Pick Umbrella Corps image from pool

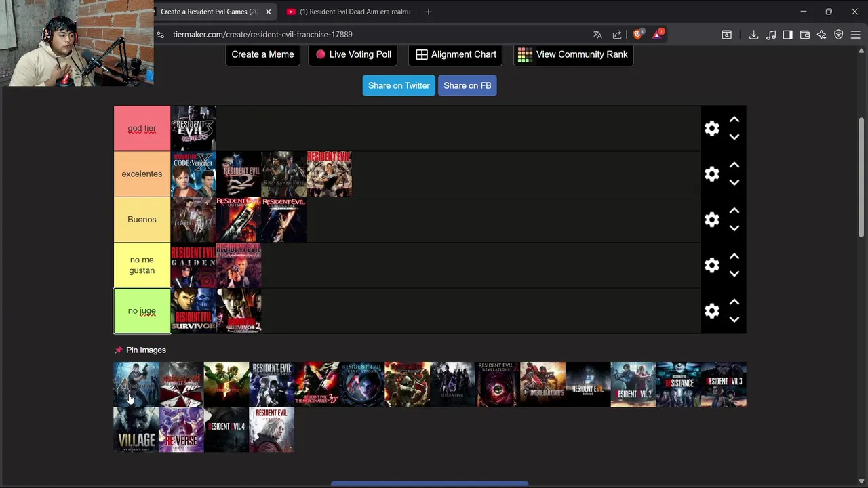pos(542,384)
